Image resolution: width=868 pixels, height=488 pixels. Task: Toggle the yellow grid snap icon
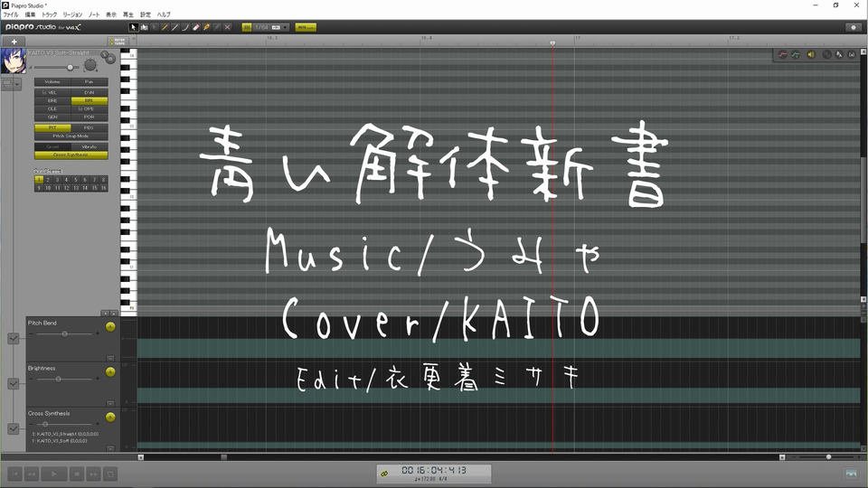tap(247, 27)
